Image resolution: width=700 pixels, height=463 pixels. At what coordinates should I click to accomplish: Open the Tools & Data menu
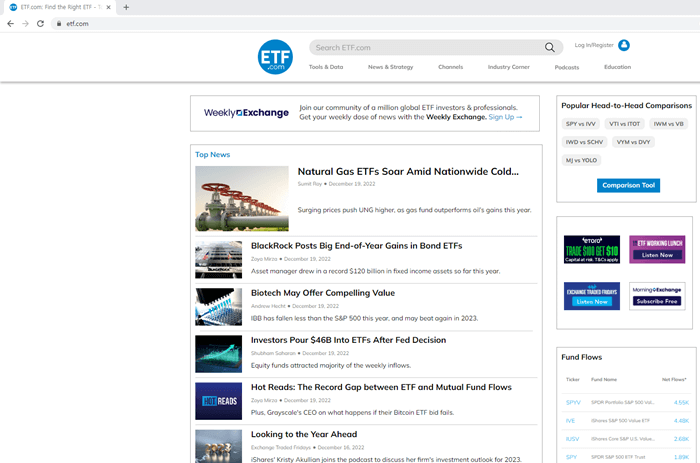(x=326, y=67)
